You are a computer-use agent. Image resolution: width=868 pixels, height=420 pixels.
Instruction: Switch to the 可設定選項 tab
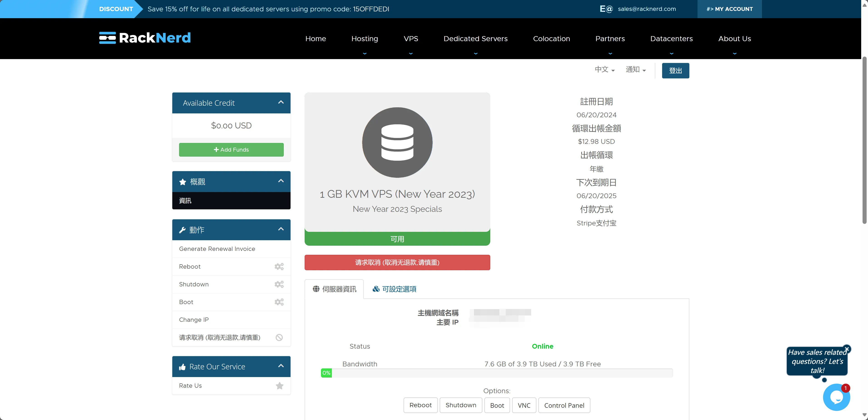click(x=394, y=289)
